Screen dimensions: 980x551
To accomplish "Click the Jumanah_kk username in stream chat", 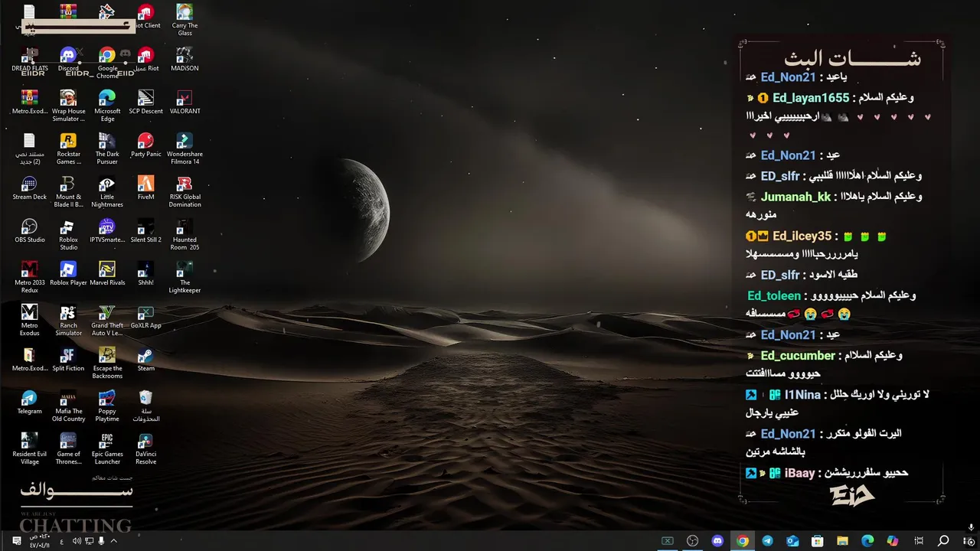I will coord(795,197).
